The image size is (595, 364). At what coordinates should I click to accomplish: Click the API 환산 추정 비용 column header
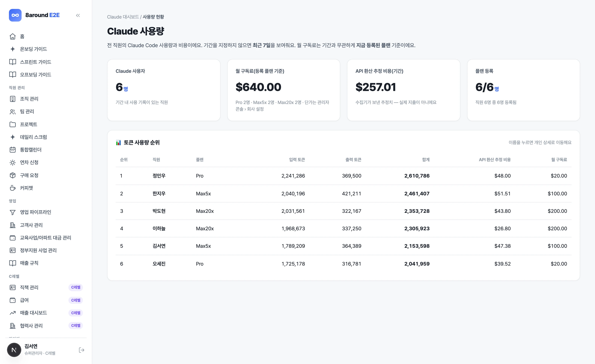point(495,160)
